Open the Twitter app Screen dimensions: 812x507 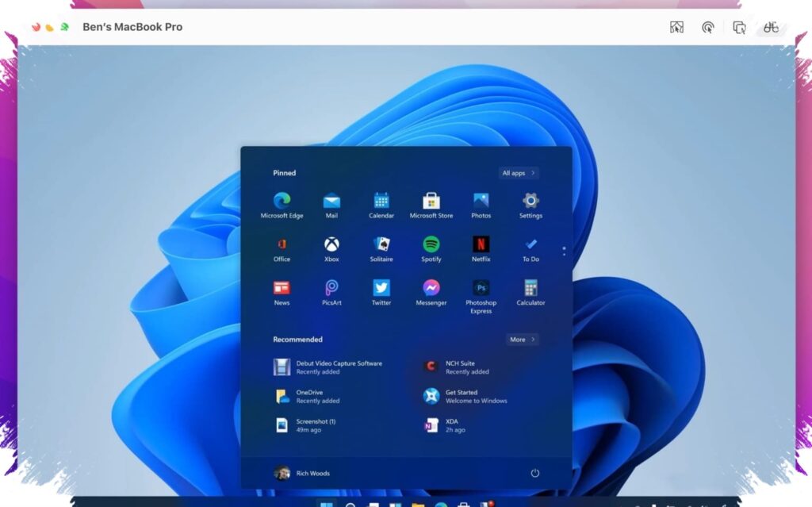381,293
